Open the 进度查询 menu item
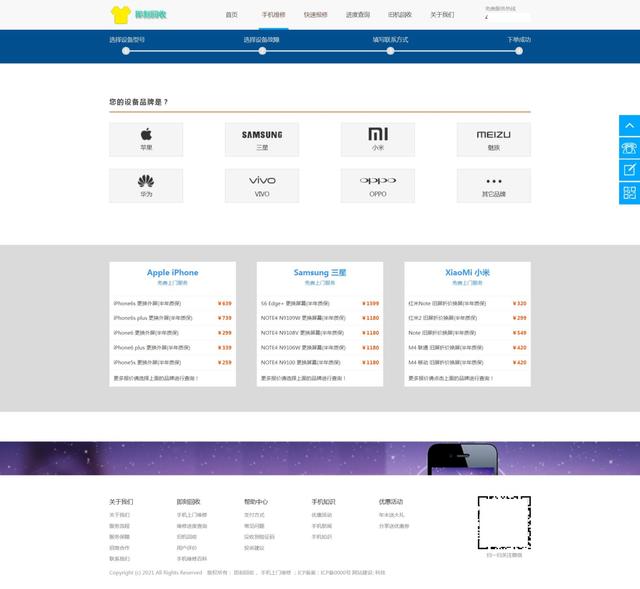 click(358, 15)
